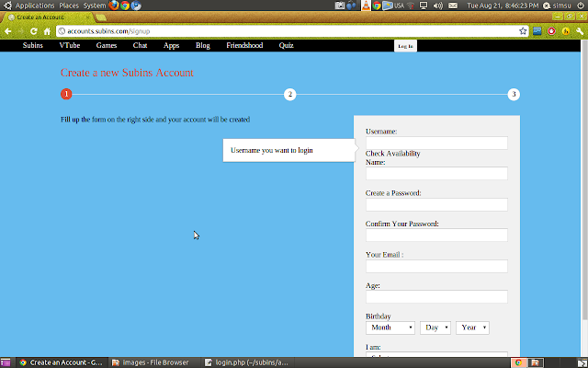
Task: Open the System menu
Action: coord(95,6)
